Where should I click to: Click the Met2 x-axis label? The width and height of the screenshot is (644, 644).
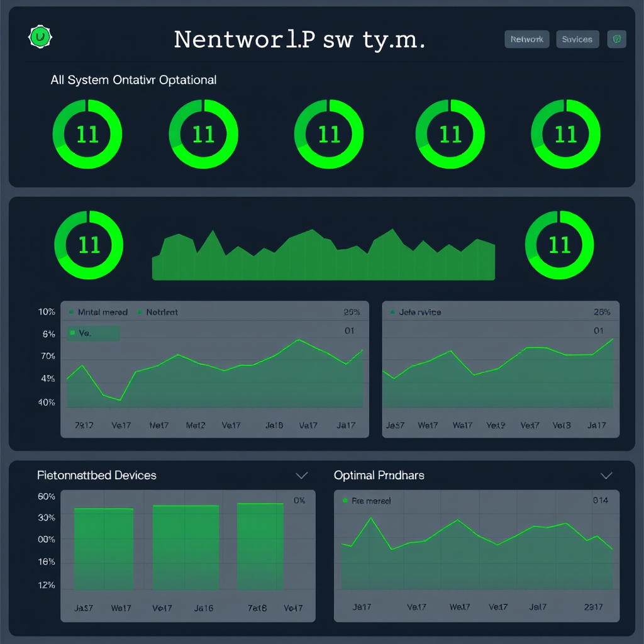pos(196,425)
